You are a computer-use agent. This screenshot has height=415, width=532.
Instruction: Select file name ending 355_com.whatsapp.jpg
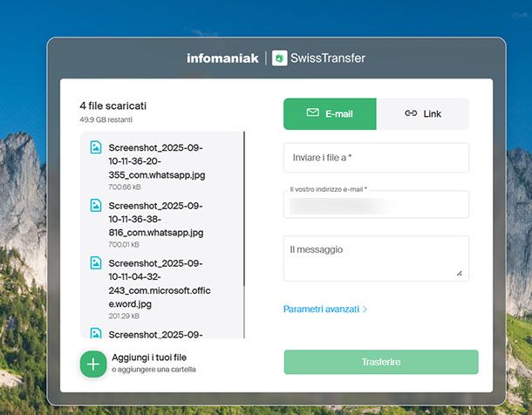pos(157,161)
